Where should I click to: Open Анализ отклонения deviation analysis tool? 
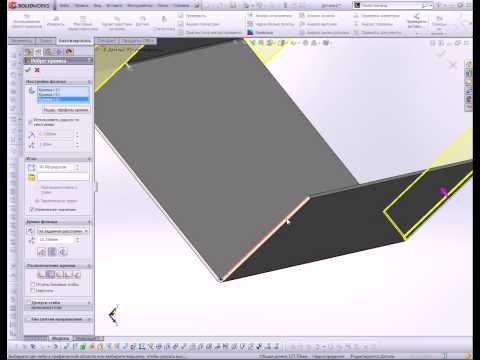click(270, 15)
